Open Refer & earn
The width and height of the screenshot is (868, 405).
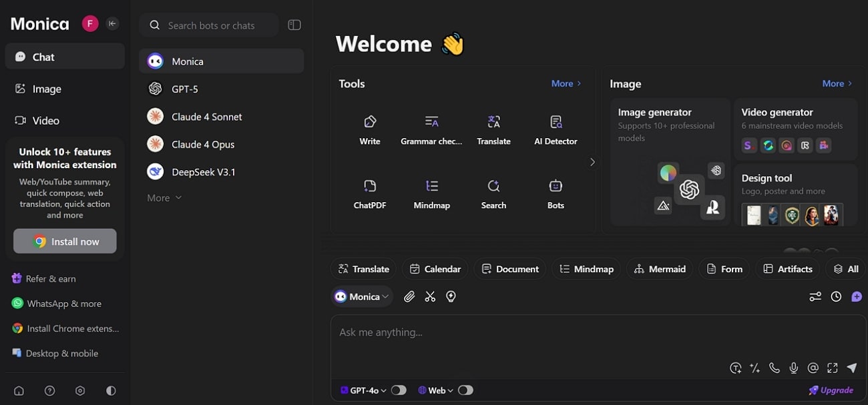[44, 279]
